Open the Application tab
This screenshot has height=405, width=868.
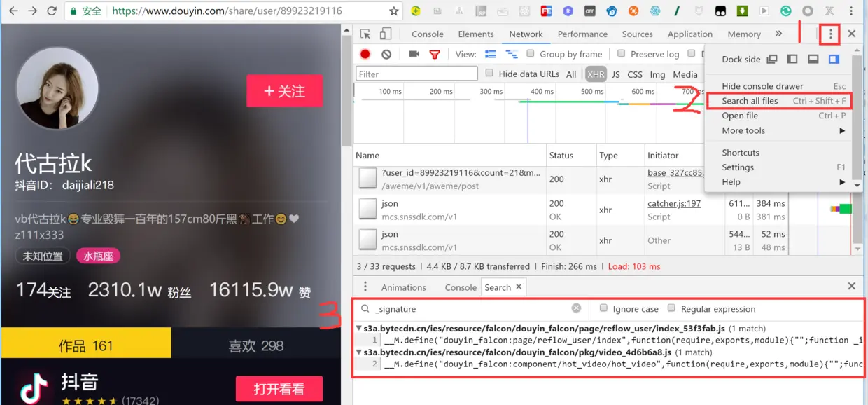click(x=690, y=34)
